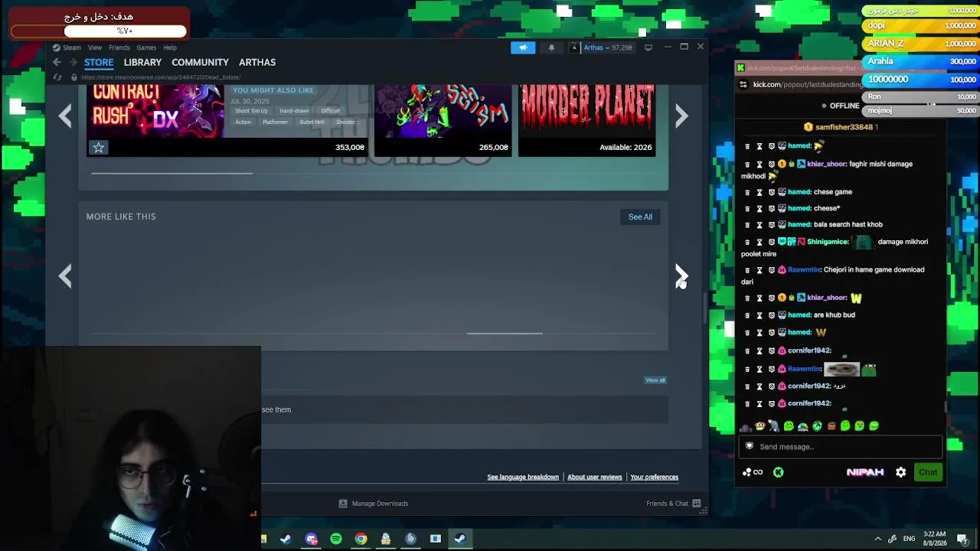Click See All in More Like This
980x551 pixels.
point(640,217)
